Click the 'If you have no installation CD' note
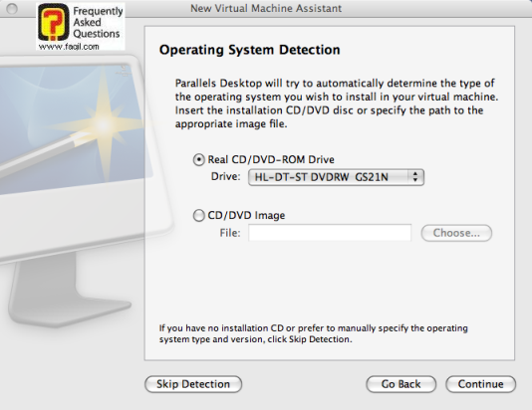 coord(314,333)
